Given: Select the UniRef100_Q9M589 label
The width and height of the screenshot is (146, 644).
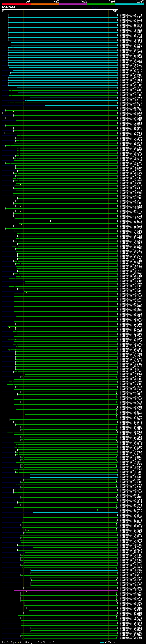Looking at the screenshot, I should (131, 58).
